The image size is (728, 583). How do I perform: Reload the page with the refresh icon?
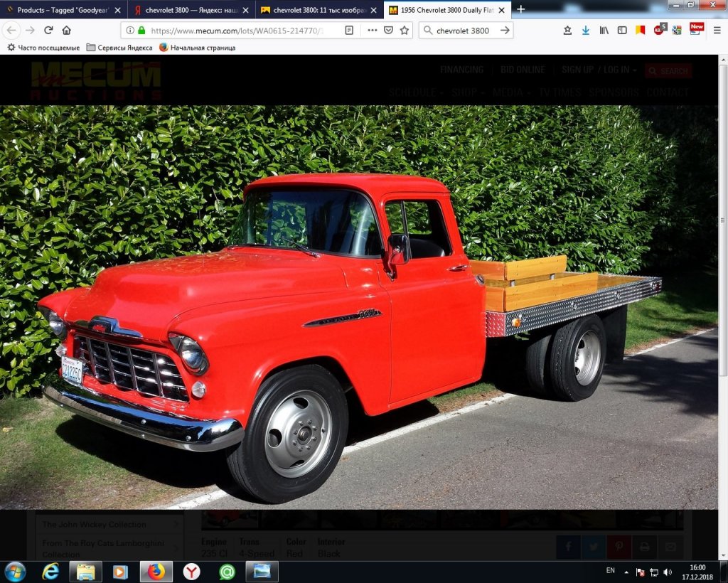point(48,31)
